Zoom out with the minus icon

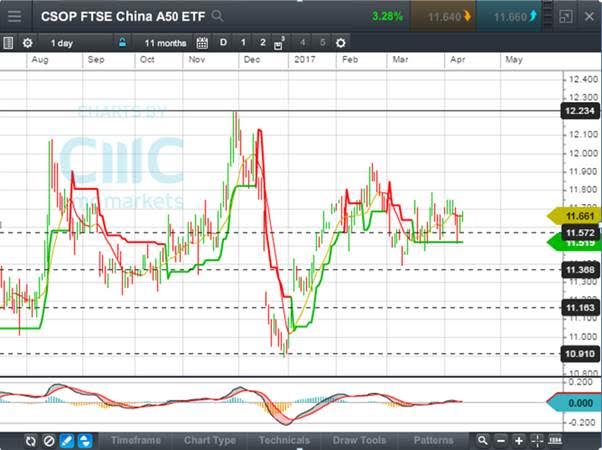pos(501,441)
